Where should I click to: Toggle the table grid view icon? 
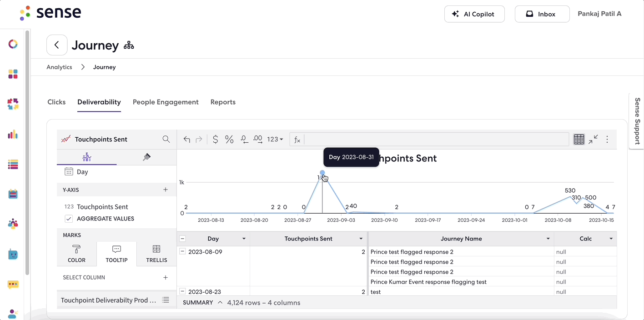tap(579, 140)
